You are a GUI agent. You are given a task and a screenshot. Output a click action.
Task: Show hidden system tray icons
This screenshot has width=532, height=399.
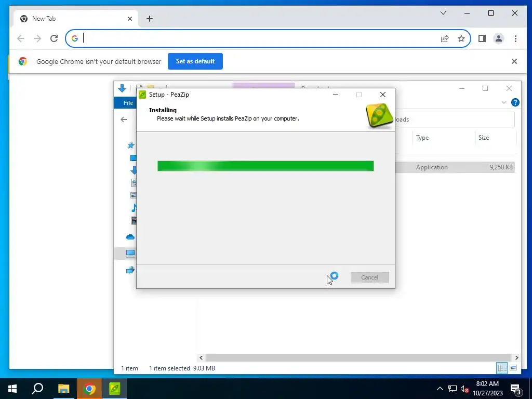tap(440, 389)
